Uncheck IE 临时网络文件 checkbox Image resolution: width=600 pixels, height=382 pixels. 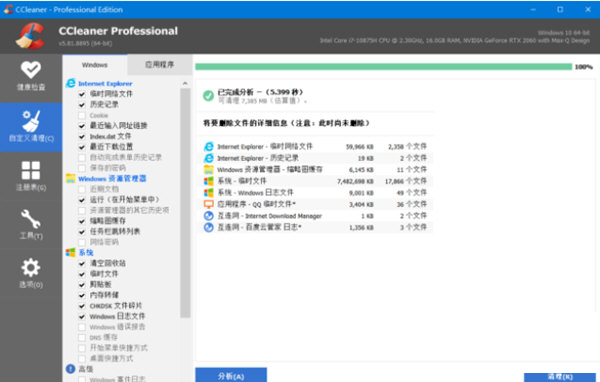82,94
